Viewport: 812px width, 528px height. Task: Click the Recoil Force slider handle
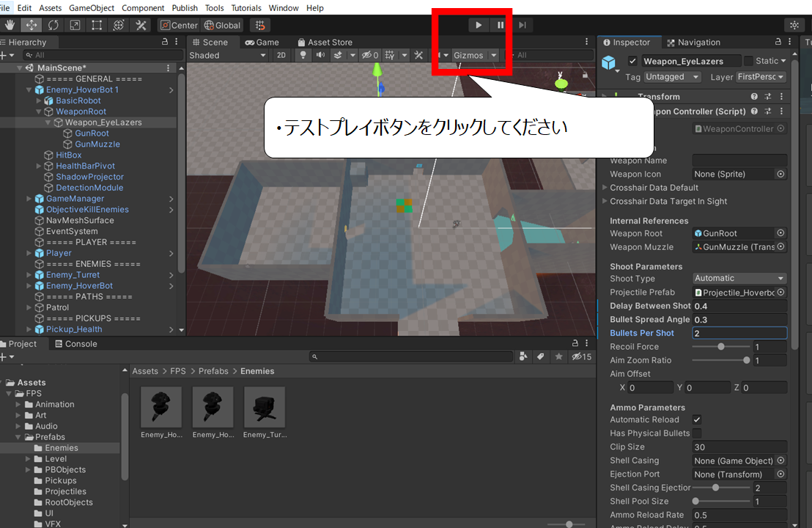point(721,346)
